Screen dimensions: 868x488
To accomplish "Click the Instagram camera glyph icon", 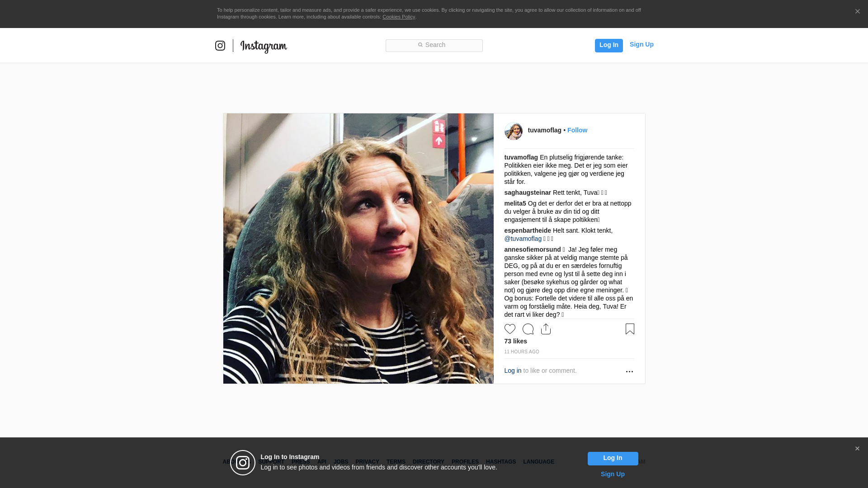I will pyautogui.click(x=220, y=46).
